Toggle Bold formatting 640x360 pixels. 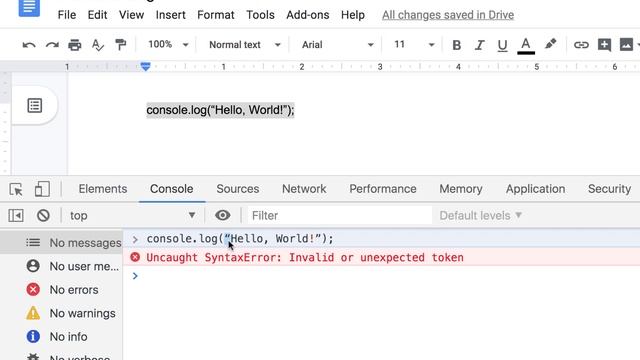pyautogui.click(x=457, y=45)
